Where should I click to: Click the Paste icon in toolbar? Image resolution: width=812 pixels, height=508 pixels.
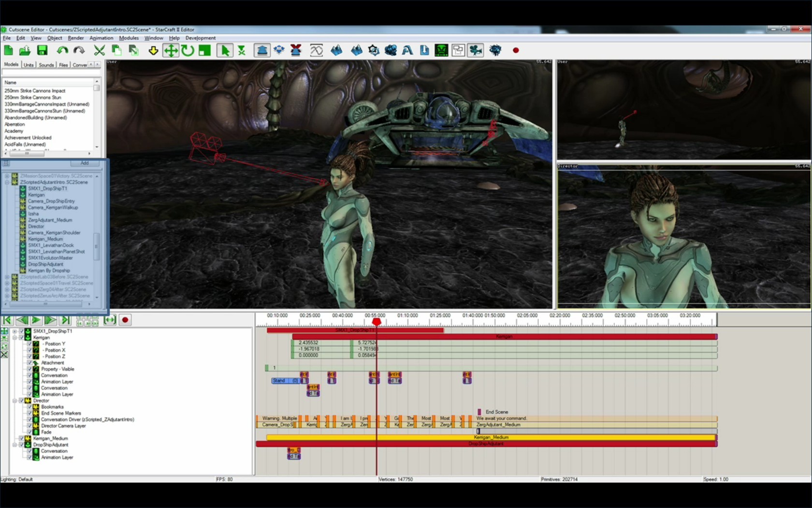click(133, 50)
